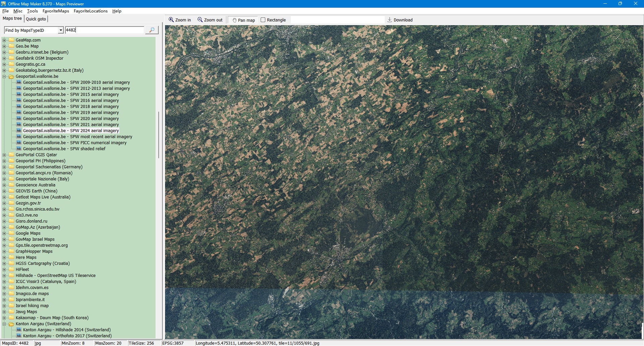Download the current map
The image size is (644, 346).
tap(400, 20)
